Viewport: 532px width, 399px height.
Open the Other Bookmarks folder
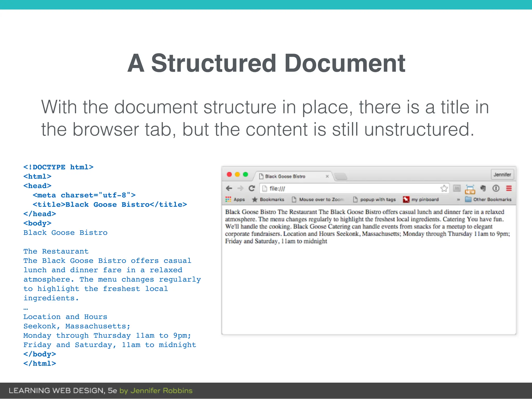pos(488,199)
